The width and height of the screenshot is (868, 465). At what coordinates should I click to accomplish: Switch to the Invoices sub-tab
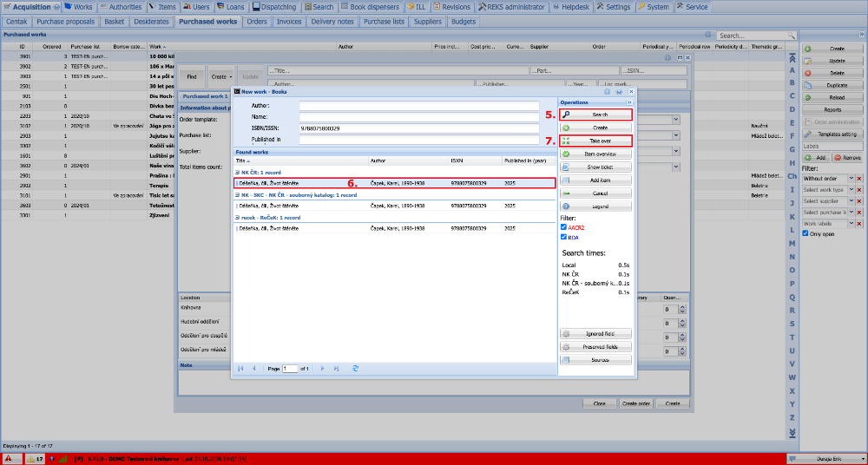(x=289, y=22)
